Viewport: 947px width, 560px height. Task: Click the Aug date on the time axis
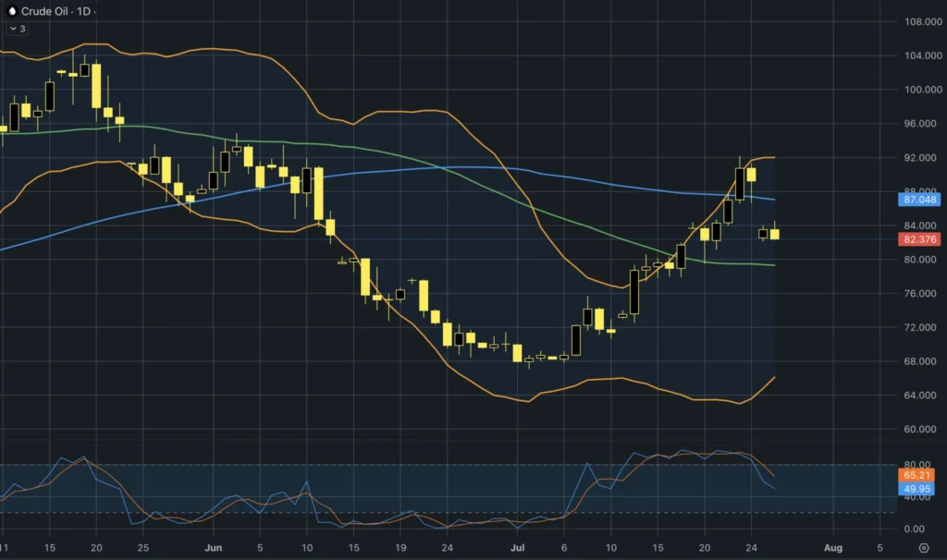coord(833,548)
